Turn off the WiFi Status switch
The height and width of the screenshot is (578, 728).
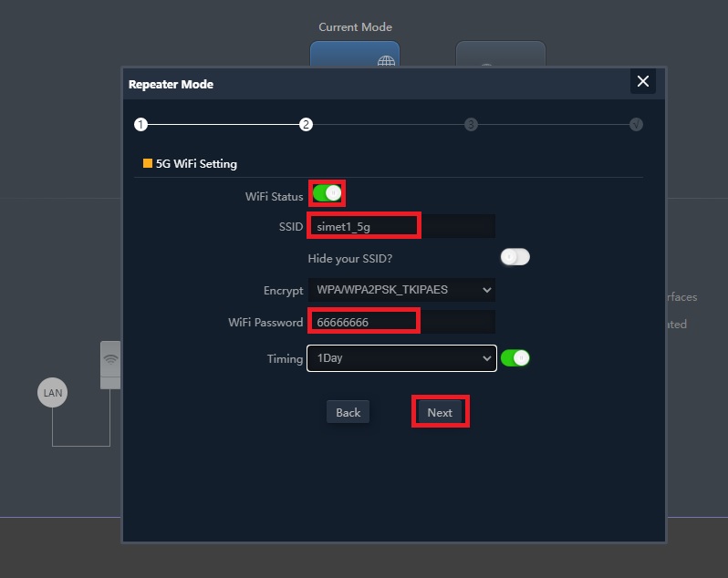click(327, 193)
